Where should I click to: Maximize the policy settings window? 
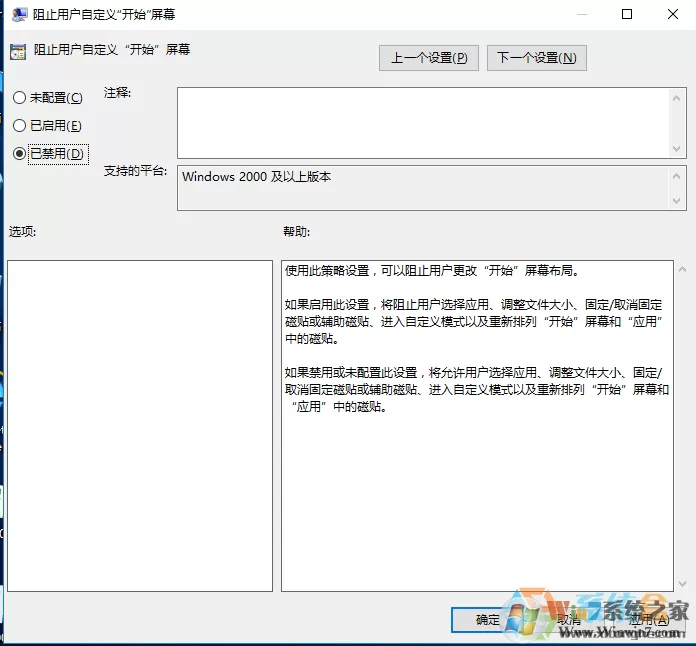click(627, 14)
